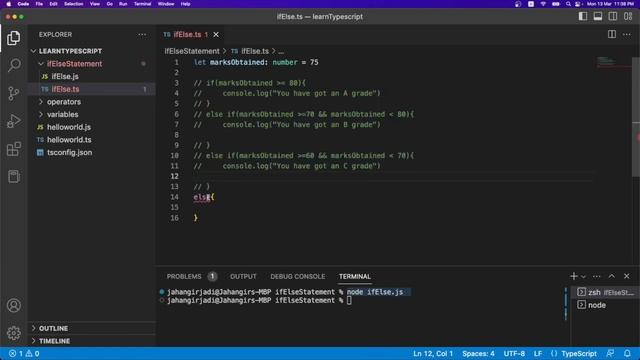Screen dimensions: 640x360
Task: Open editor more actions ellipsis
Action: click(x=627, y=35)
